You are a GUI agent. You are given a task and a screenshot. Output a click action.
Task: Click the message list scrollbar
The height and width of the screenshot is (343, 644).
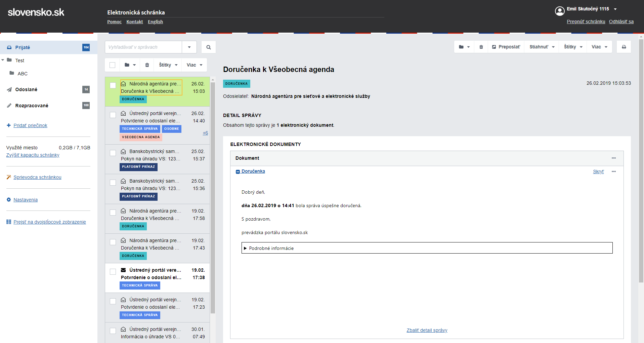point(212,202)
